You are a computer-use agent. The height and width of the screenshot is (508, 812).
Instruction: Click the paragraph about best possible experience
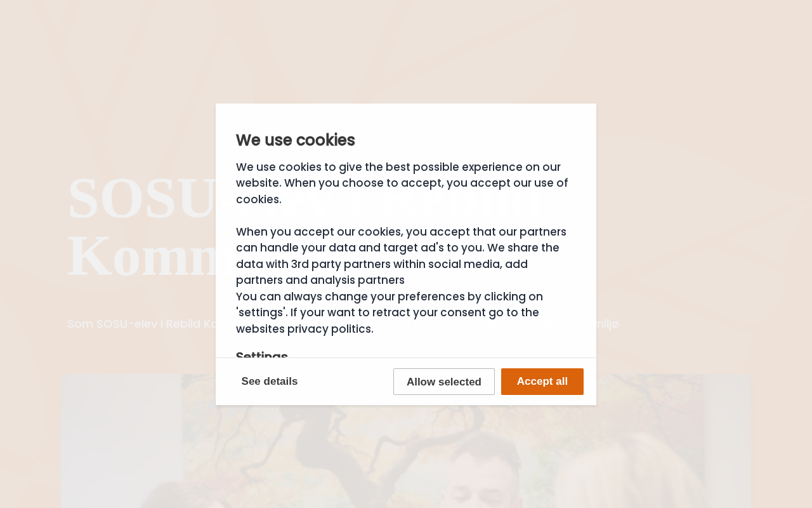(x=402, y=183)
